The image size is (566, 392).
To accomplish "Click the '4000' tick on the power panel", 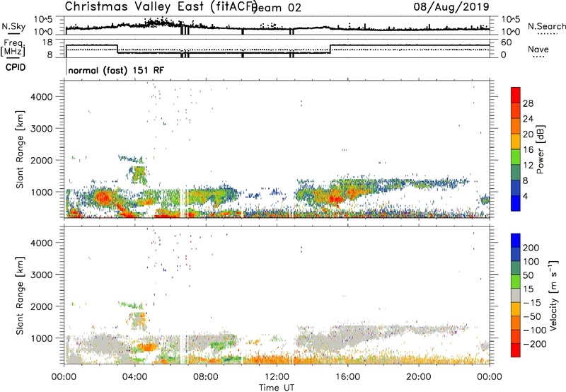I will pos(42,97).
